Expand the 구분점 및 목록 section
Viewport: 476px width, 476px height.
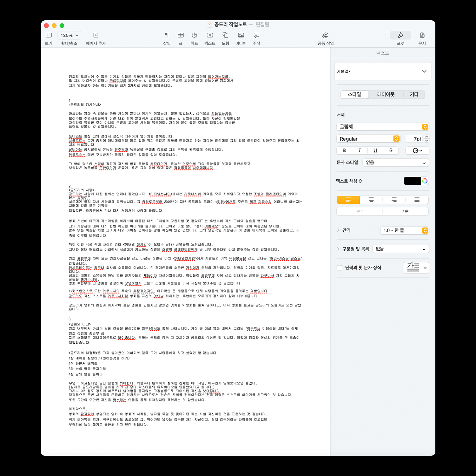click(x=338, y=249)
